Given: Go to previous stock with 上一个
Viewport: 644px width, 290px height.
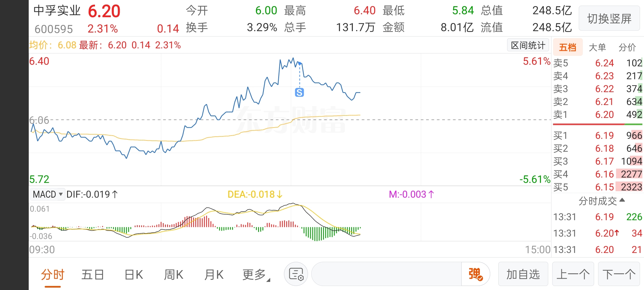Looking at the screenshot, I should coord(573,274).
